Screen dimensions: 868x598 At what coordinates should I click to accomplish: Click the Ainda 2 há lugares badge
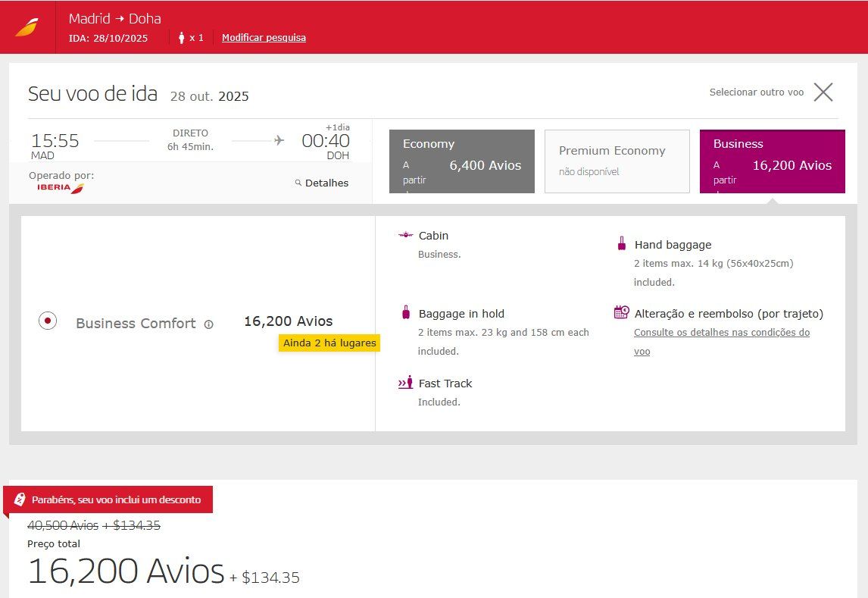coord(329,343)
